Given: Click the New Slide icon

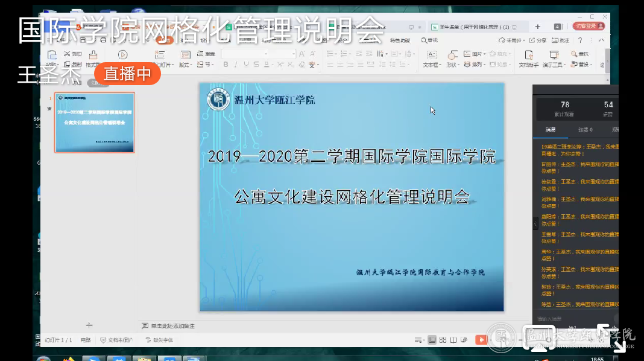Looking at the screenshot, I should pos(160,55).
